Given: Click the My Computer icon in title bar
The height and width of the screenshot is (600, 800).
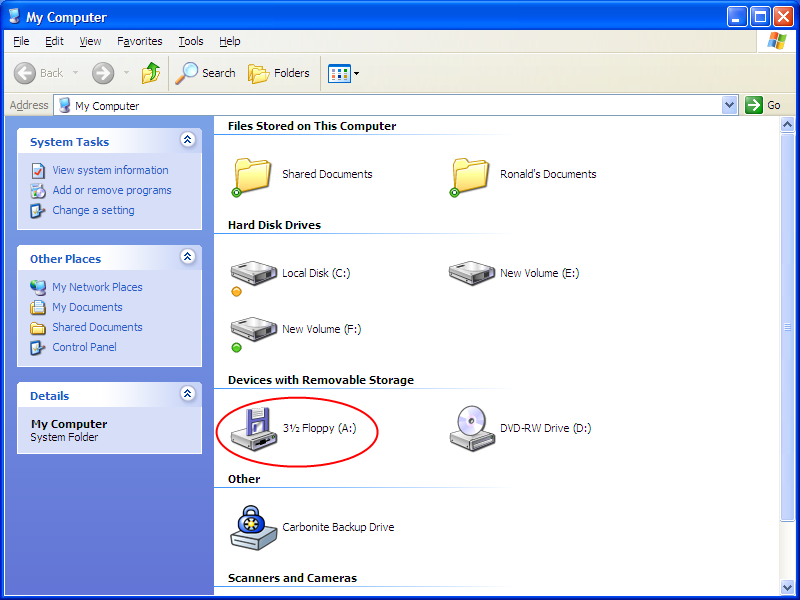Looking at the screenshot, I should (14, 16).
